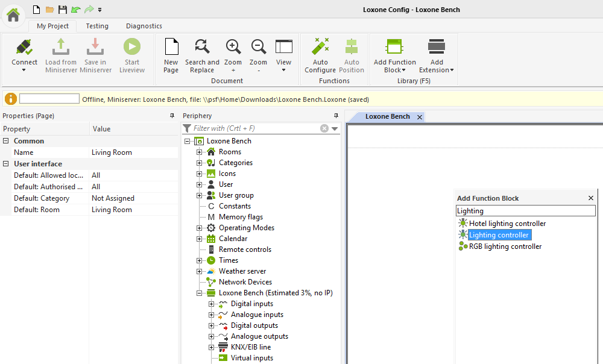Click the Zoom - magnifier icon
The height and width of the screenshot is (364, 603).
click(x=258, y=48)
